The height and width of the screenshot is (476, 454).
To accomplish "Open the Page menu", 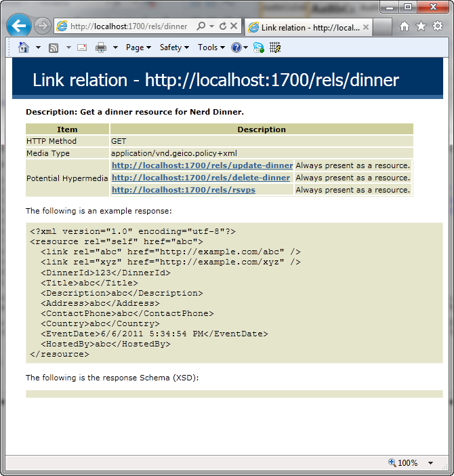I will [138, 47].
